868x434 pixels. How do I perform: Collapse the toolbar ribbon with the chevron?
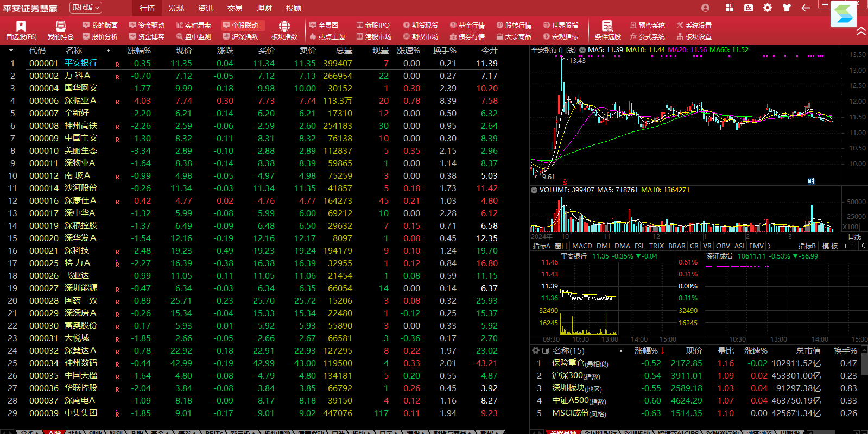(x=861, y=32)
